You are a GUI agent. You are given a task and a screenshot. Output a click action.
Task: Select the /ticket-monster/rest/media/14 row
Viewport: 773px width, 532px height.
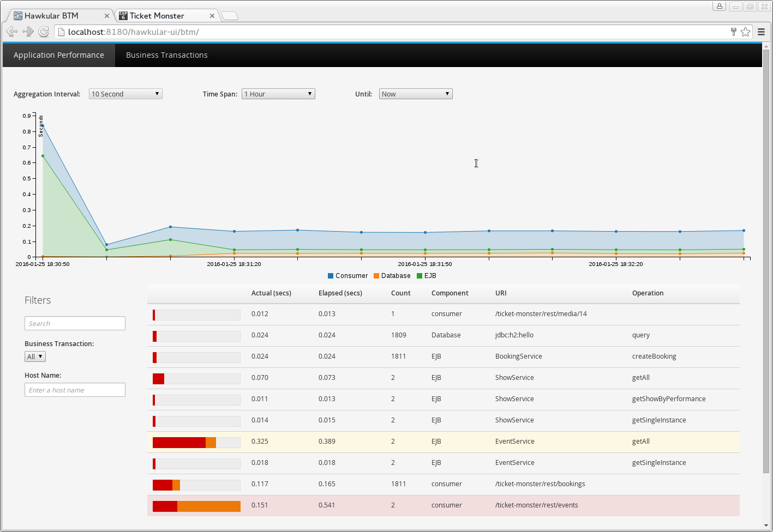point(444,314)
